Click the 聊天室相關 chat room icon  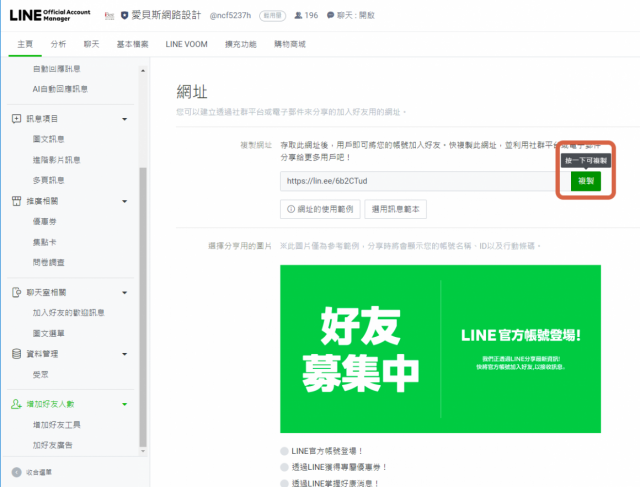(x=17, y=292)
